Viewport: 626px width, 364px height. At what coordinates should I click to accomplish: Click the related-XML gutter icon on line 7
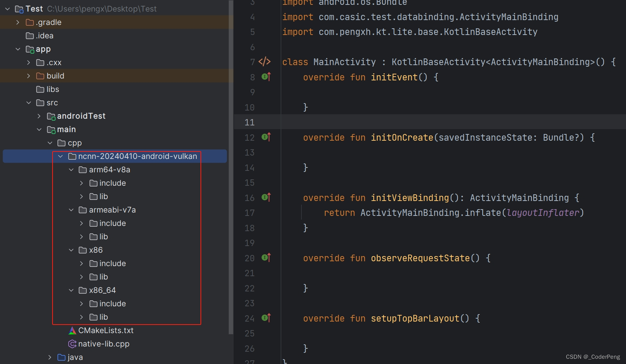[x=265, y=61]
